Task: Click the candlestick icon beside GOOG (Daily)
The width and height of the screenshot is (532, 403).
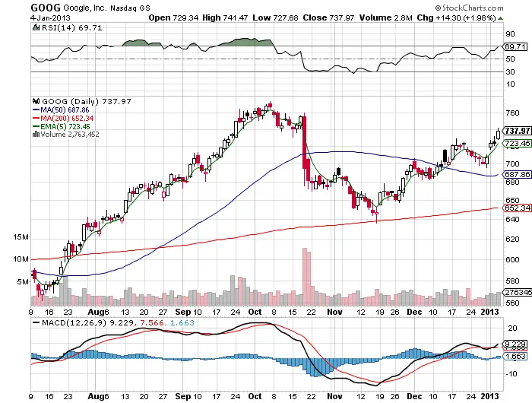Action: (36, 101)
